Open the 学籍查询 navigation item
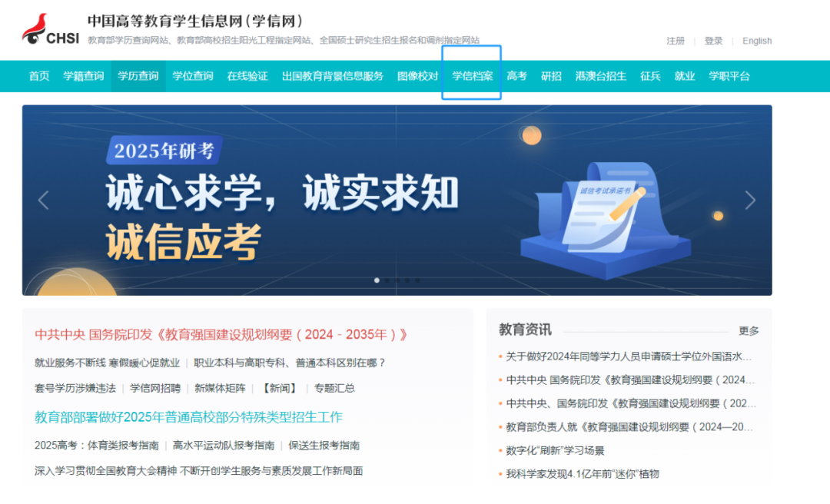 [x=84, y=76]
